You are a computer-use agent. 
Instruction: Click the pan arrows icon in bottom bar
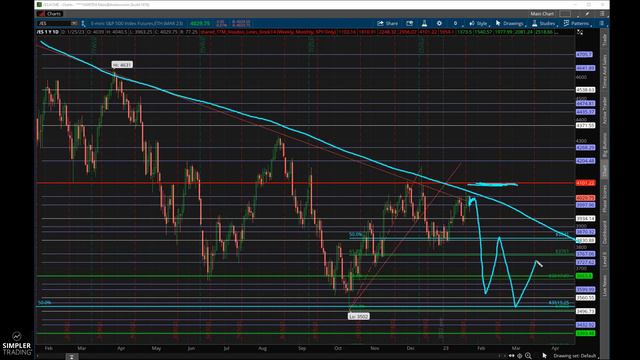coord(511,356)
